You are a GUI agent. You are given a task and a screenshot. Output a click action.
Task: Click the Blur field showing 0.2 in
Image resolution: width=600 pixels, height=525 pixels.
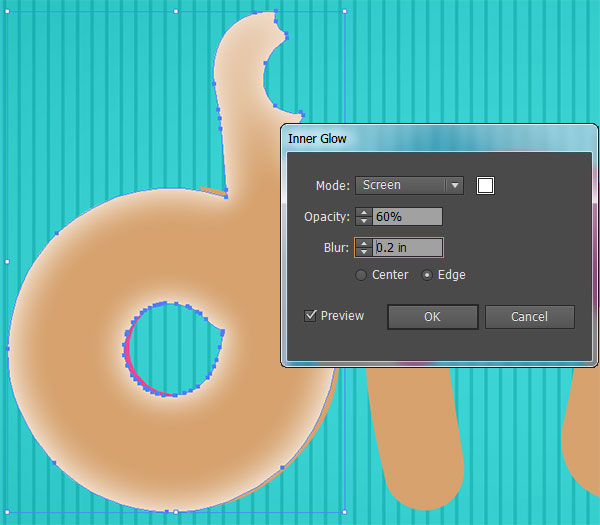tap(407, 247)
